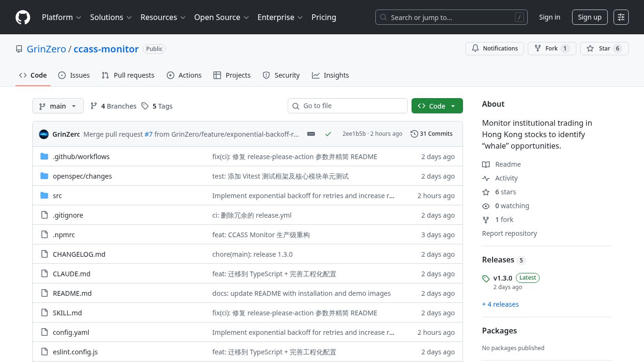View commit history via the clock icon
The height and width of the screenshot is (362, 644).
click(x=414, y=134)
